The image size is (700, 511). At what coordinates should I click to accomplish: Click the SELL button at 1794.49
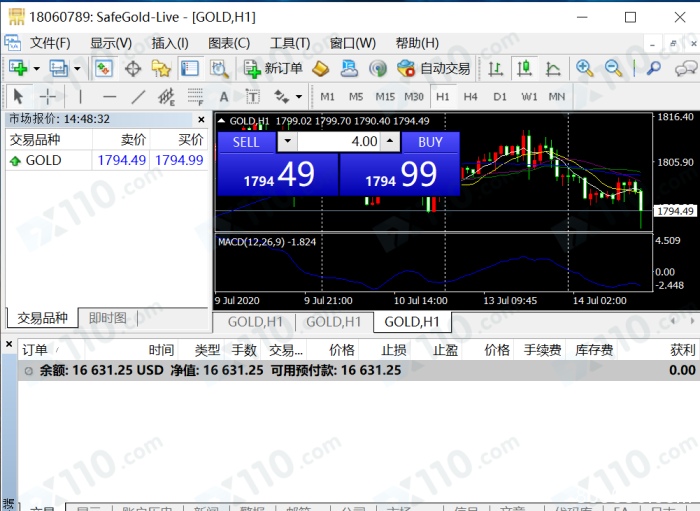pyautogui.click(x=278, y=174)
